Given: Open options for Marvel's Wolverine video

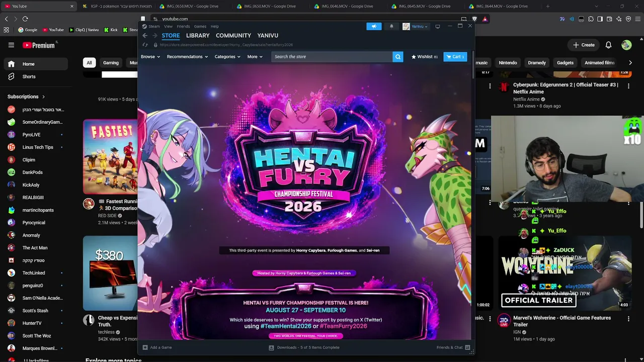Looking at the screenshot, I should pyautogui.click(x=628, y=319).
